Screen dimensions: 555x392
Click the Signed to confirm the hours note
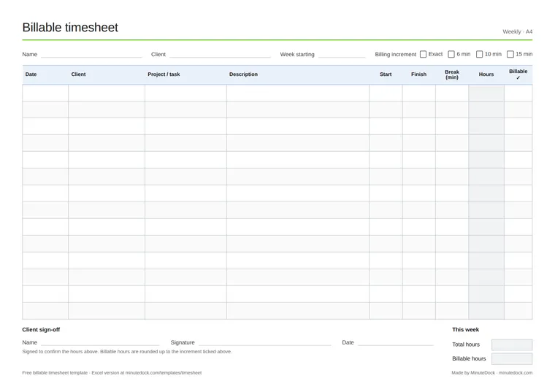[127, 351]
